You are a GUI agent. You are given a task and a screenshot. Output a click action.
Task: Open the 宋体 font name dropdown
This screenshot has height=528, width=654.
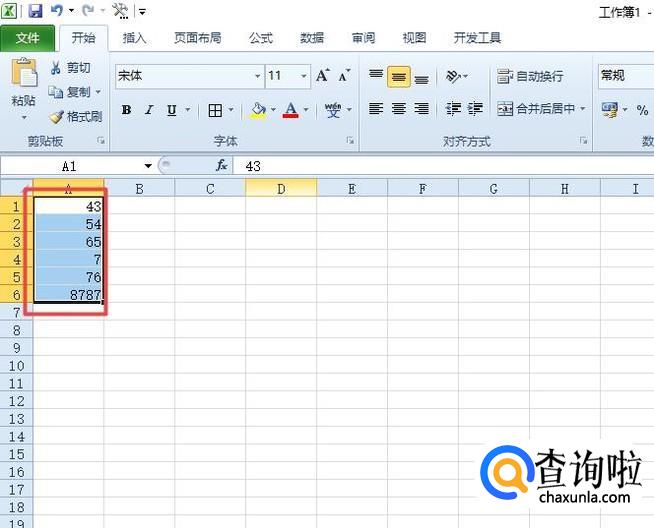(x=257, y=76)
